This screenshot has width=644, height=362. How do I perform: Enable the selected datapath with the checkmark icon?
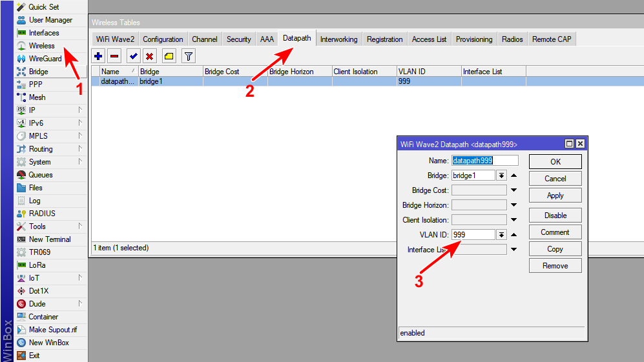tap(134, 56)
